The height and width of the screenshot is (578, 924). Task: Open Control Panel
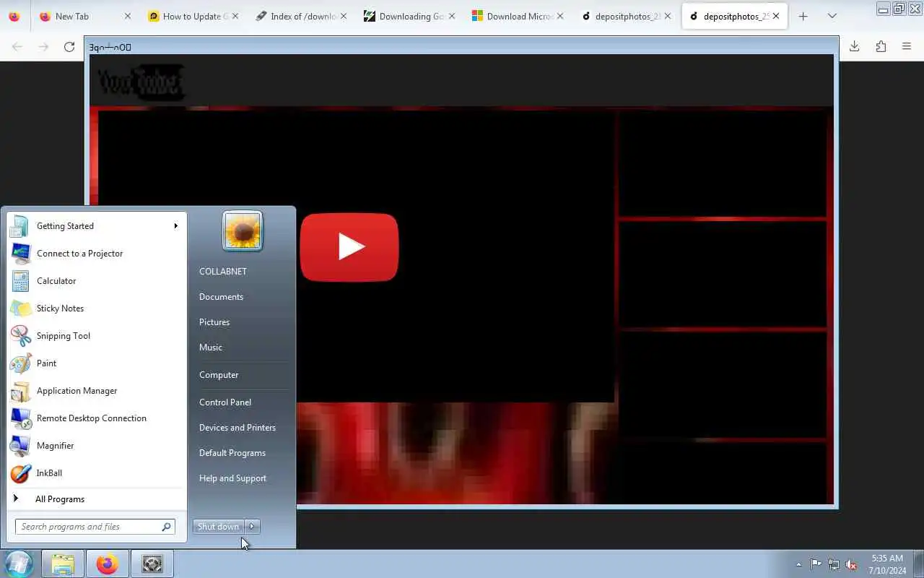click(225, 402)
